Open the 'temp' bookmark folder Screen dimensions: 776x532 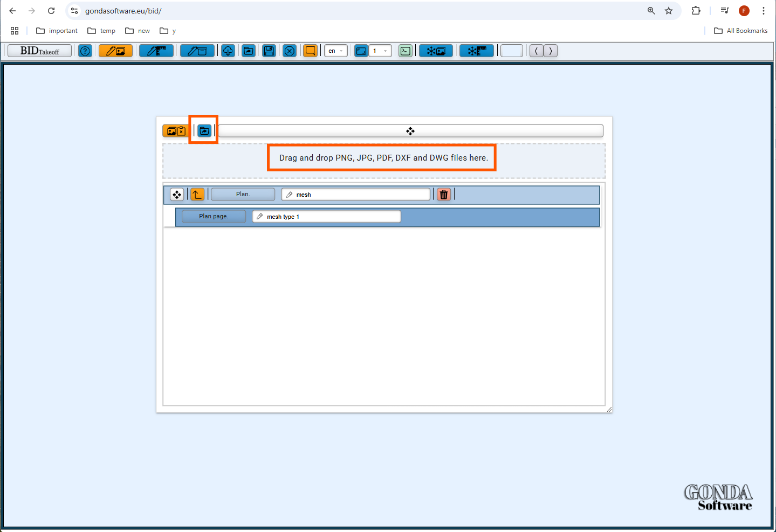pyautogui.click(x=101, y=31)
